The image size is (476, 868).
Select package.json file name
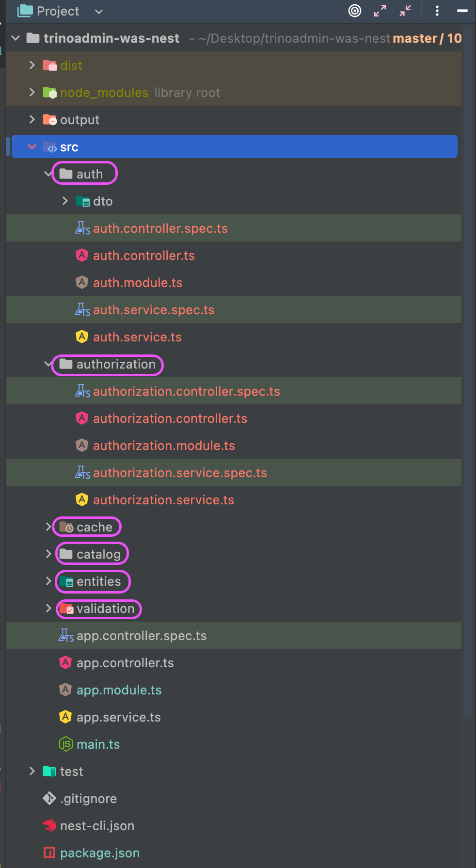[100, 853]
